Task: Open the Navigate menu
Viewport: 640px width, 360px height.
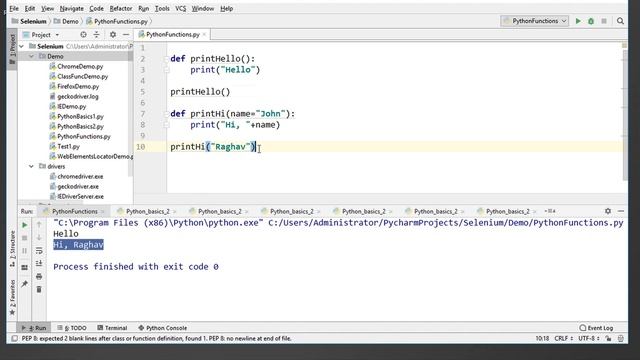Action: [x=71, y=8]
